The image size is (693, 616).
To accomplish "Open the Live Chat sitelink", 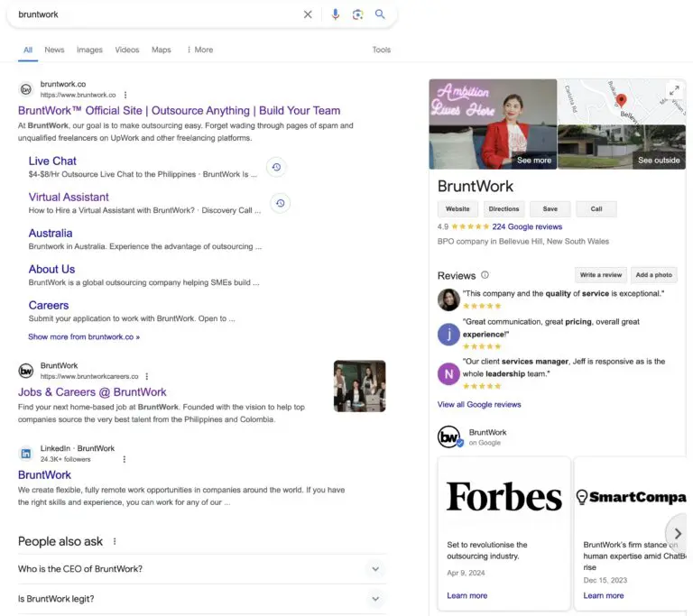I will tap(52, 161).
